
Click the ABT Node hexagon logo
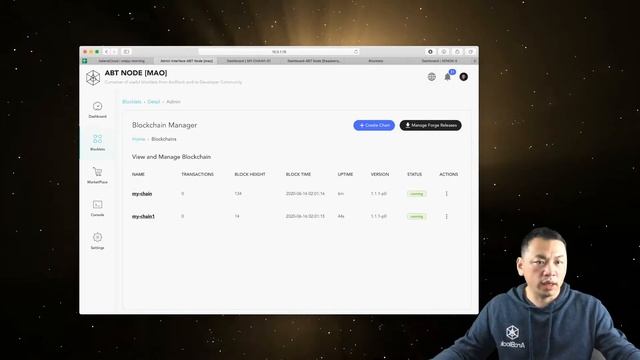(x=93, y=78)
